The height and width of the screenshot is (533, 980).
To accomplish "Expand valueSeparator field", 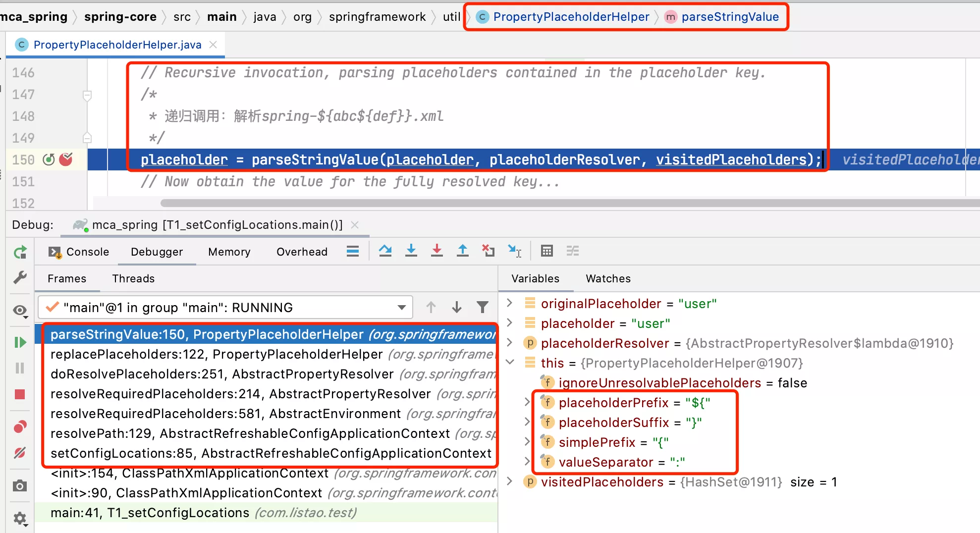I will point(527,462).
